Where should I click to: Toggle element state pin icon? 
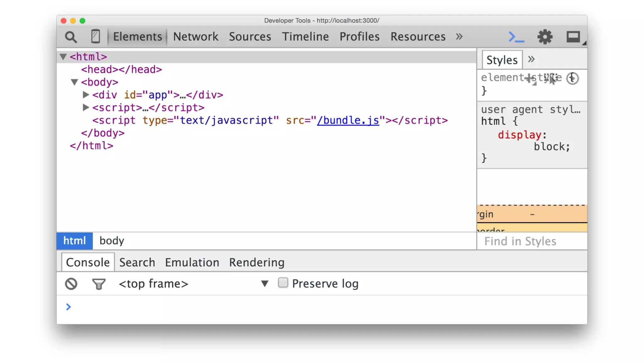click(551, 78)
